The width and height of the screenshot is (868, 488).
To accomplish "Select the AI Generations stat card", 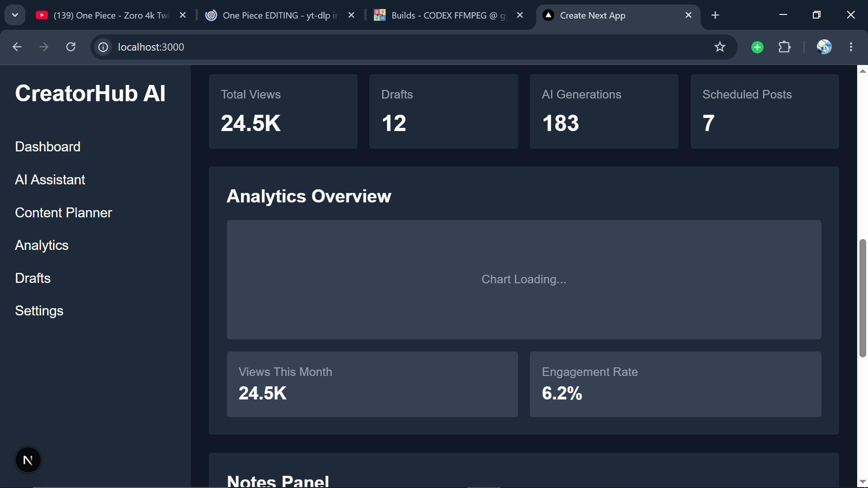I will click(604, 112).
